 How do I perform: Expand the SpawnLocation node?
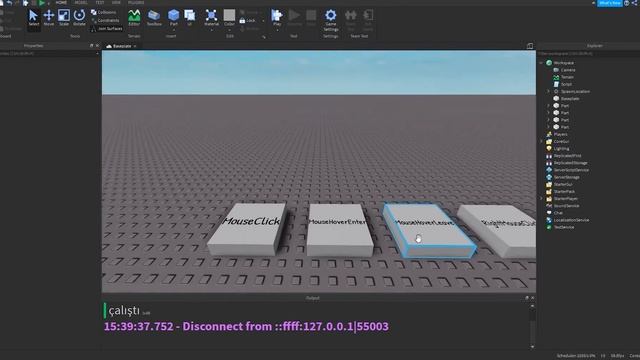[x=549, y=91]
